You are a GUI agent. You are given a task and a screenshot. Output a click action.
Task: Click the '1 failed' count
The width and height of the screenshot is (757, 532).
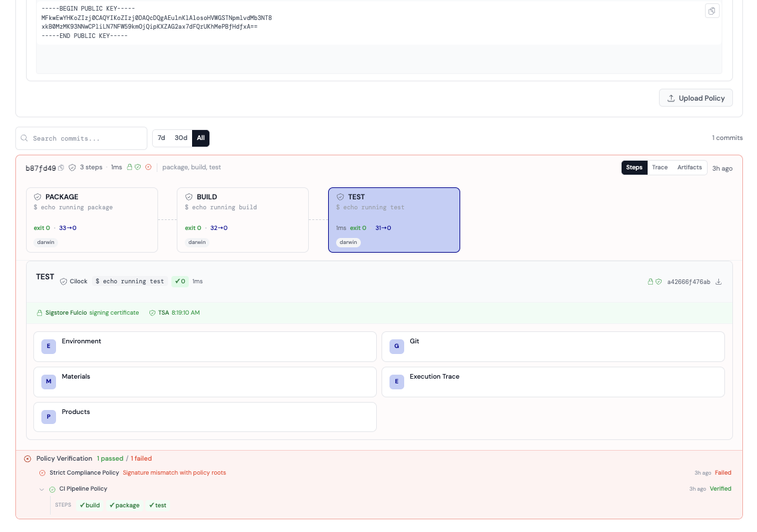click(x=141, y=459)
